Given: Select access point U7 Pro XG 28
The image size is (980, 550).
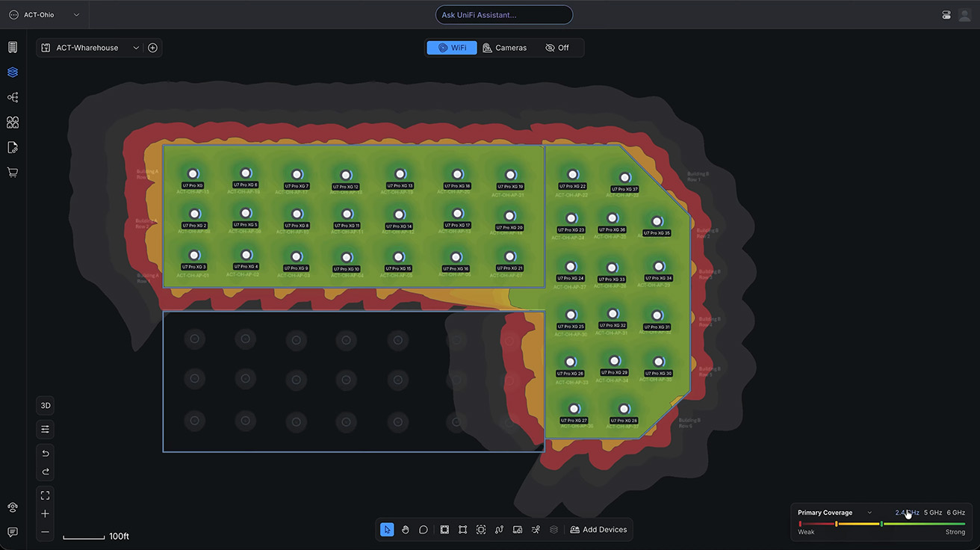Looking at the screenshot, I should (624, 409).
